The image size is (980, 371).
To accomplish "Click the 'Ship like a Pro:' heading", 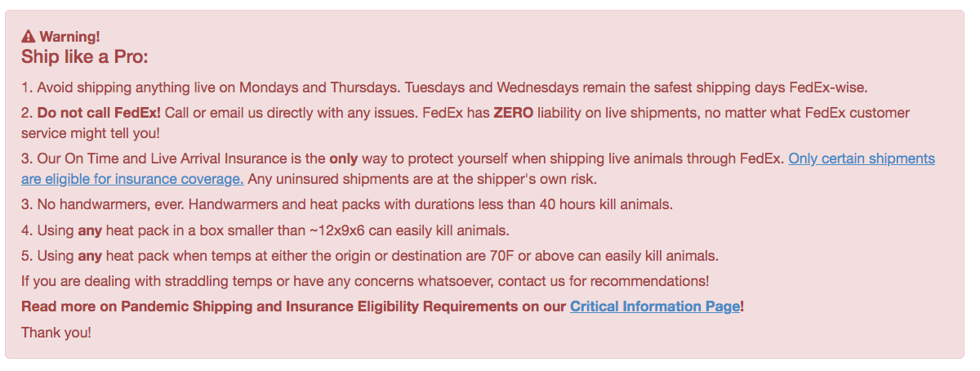I will coord(84,57).
